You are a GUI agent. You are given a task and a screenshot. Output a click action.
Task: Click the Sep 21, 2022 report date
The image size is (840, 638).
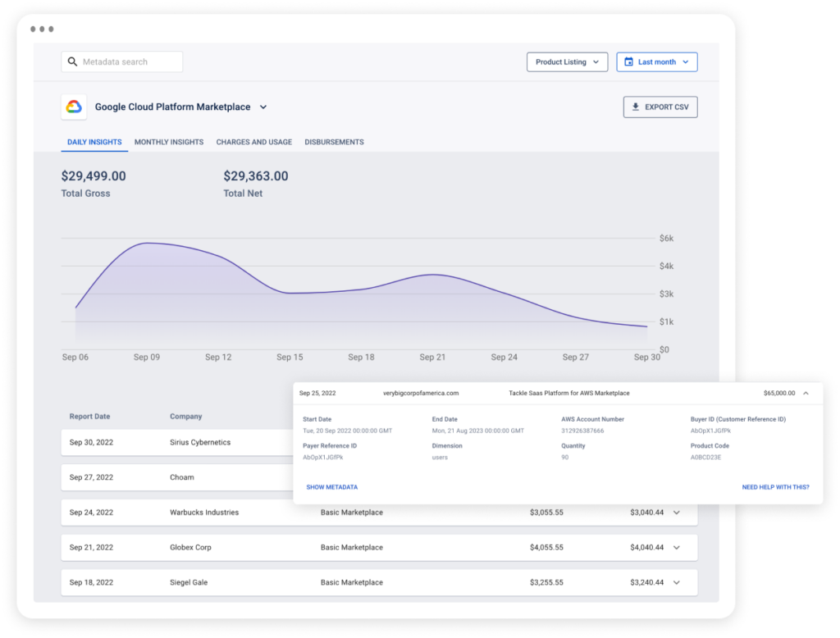(x=91, y=548)
